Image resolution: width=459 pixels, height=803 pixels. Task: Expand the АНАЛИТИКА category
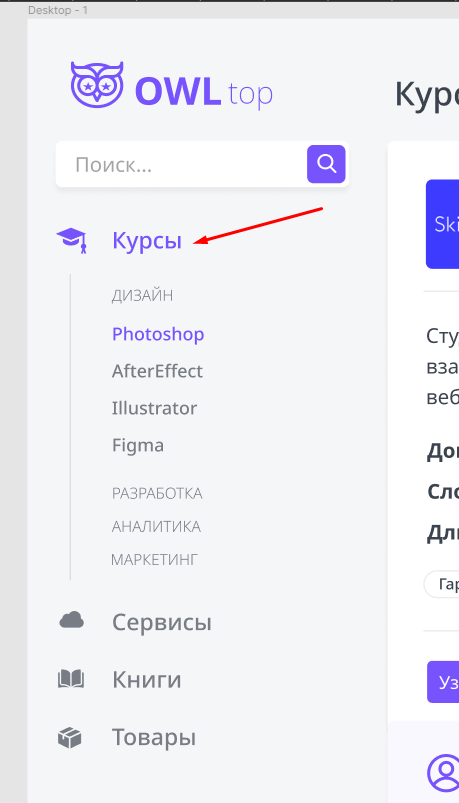coord(156,526)
